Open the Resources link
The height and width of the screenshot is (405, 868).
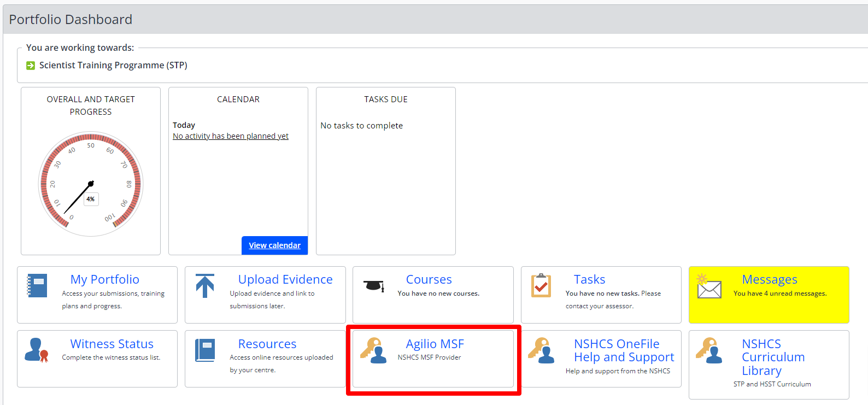coord(267,344)
